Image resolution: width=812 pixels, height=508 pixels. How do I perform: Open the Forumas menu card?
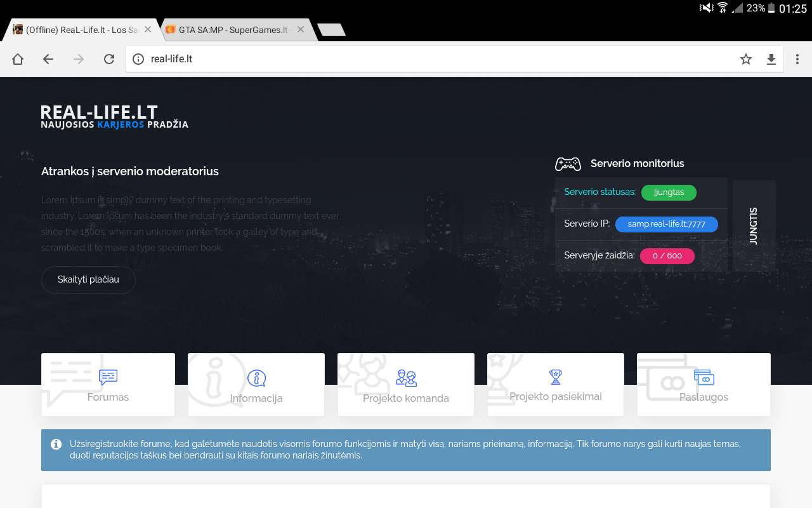pos(108,385)
